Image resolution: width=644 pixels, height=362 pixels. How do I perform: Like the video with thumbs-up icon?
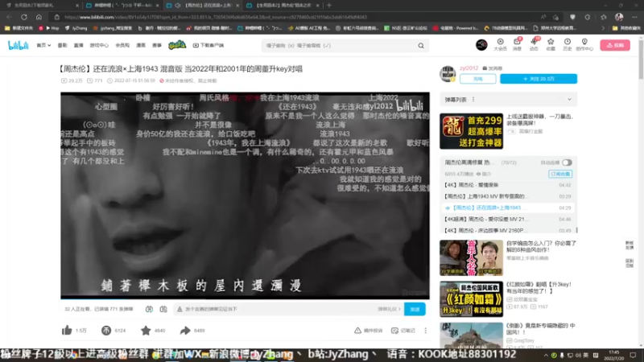[x=67, y=331]
